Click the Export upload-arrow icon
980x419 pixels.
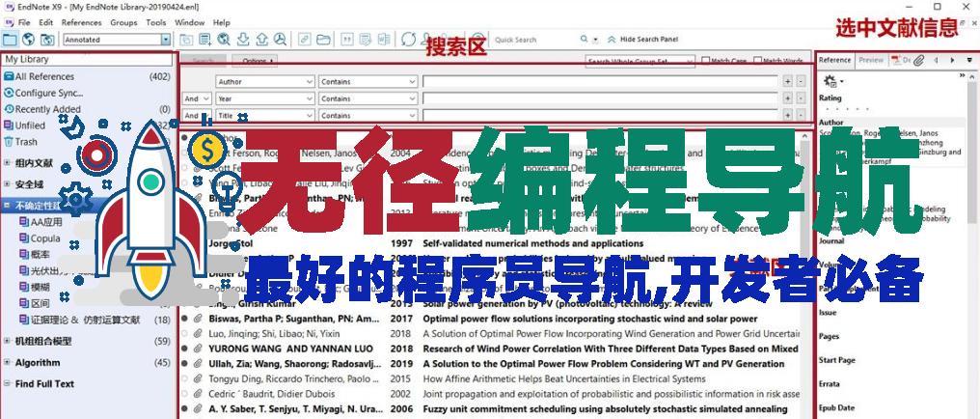point(261,40)
